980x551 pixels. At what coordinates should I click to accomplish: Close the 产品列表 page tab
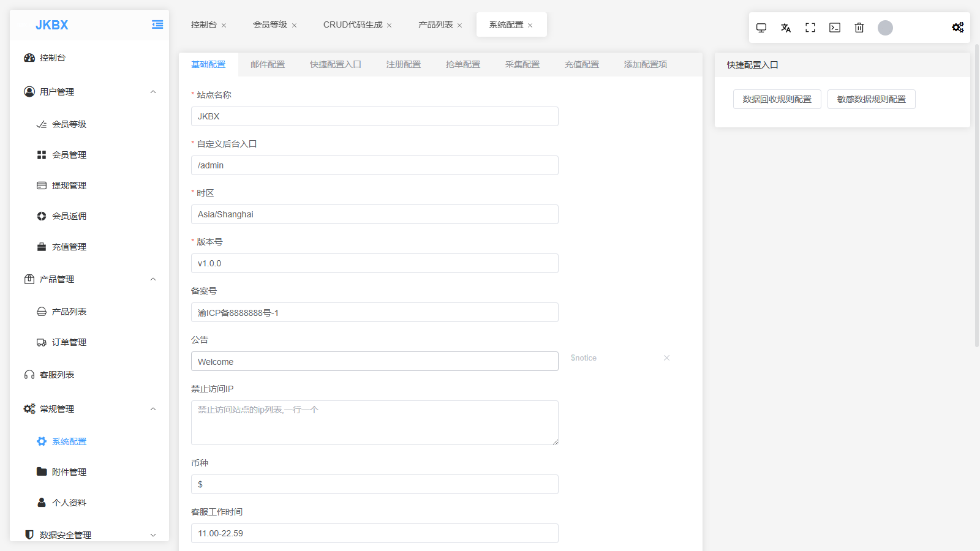click(459, 25)
